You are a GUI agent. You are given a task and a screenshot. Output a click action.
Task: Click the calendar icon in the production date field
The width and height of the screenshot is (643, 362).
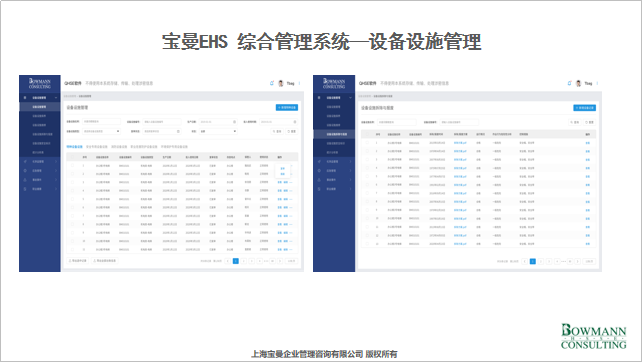[x=235, y=122]
